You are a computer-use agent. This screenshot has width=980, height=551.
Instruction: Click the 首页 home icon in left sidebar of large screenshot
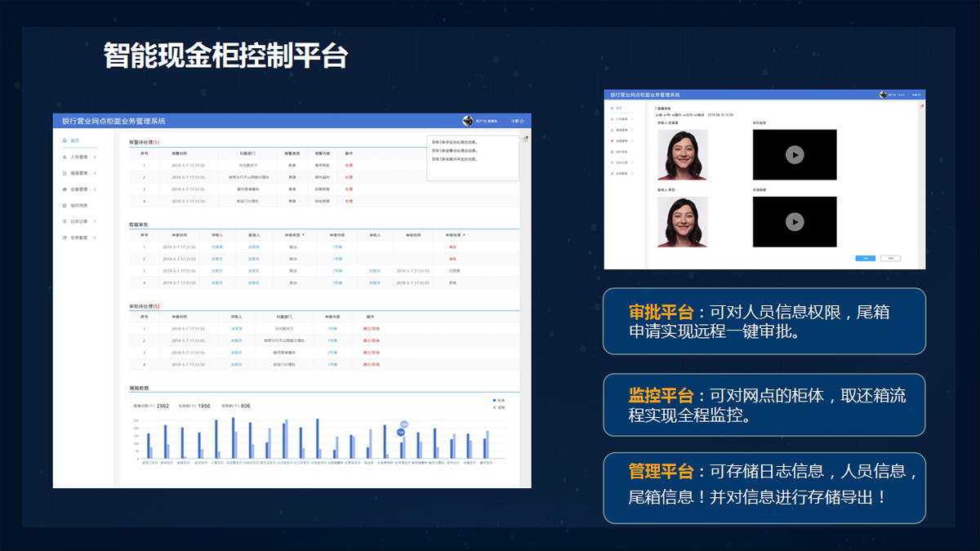coord(65,140)
